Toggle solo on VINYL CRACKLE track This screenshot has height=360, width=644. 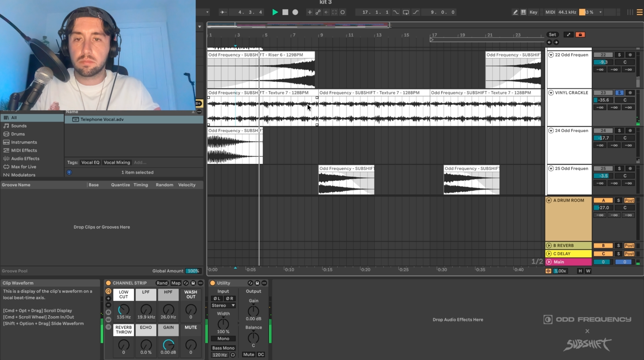tap(619, 92)
